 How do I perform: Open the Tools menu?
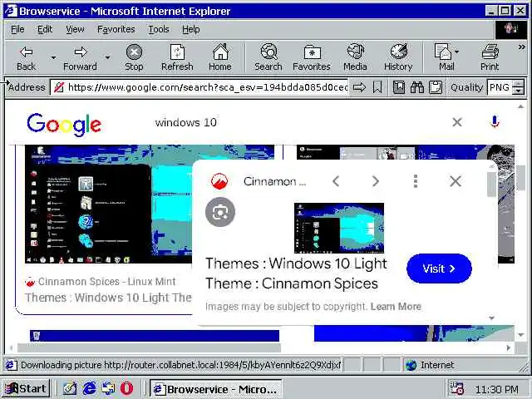159,30
